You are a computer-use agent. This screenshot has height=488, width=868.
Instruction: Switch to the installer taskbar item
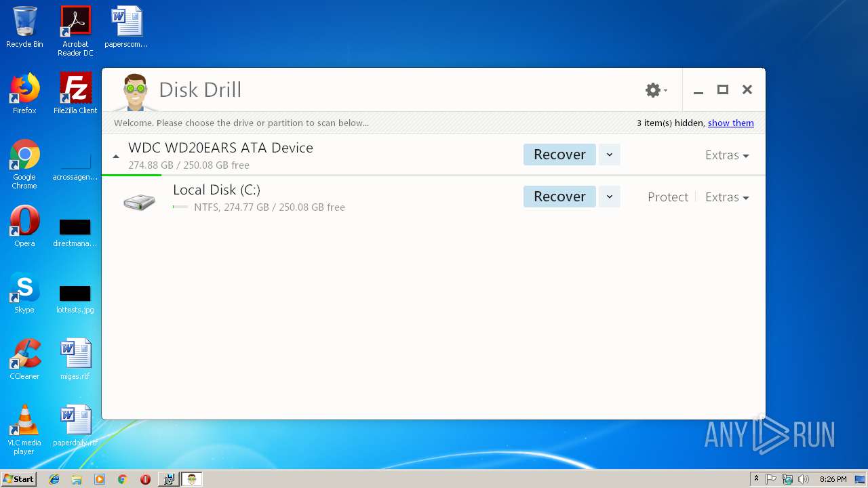[168, 479]
